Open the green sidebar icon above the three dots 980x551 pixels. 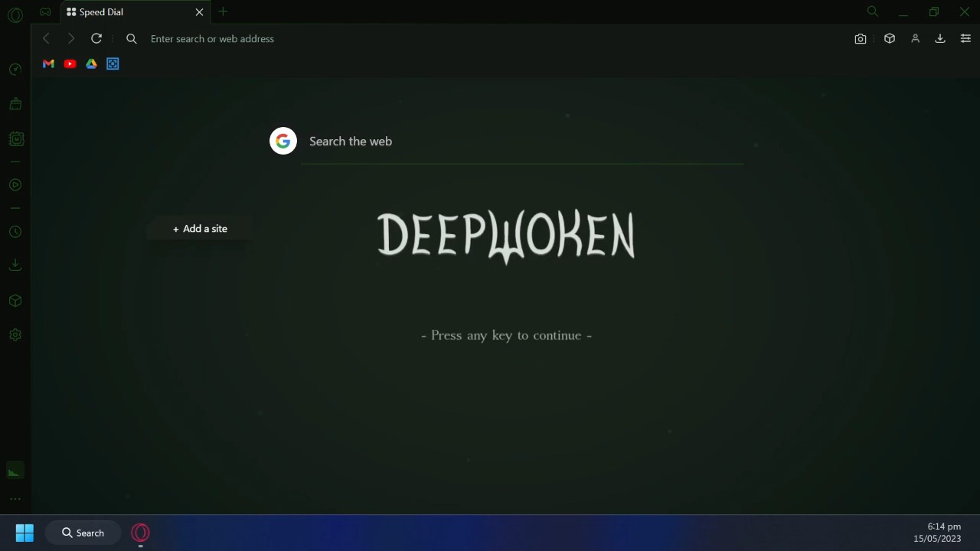15,471
